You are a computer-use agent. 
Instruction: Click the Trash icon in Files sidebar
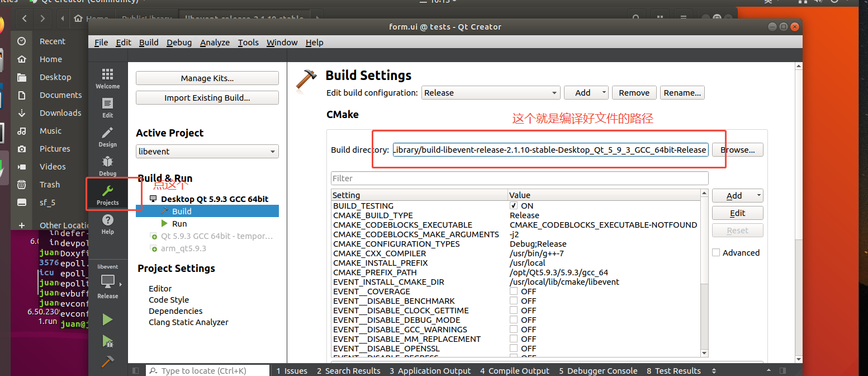tap(22, 185)
